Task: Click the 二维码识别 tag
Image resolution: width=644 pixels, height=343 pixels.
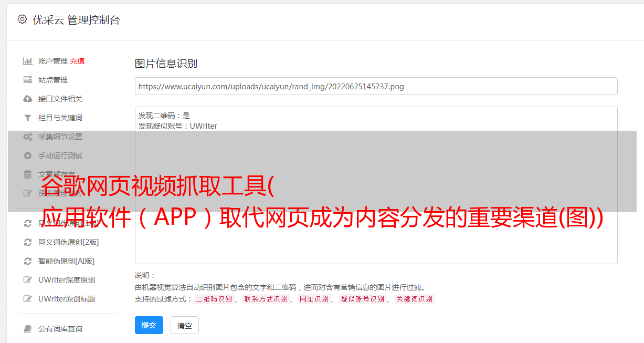Action: 214,299
